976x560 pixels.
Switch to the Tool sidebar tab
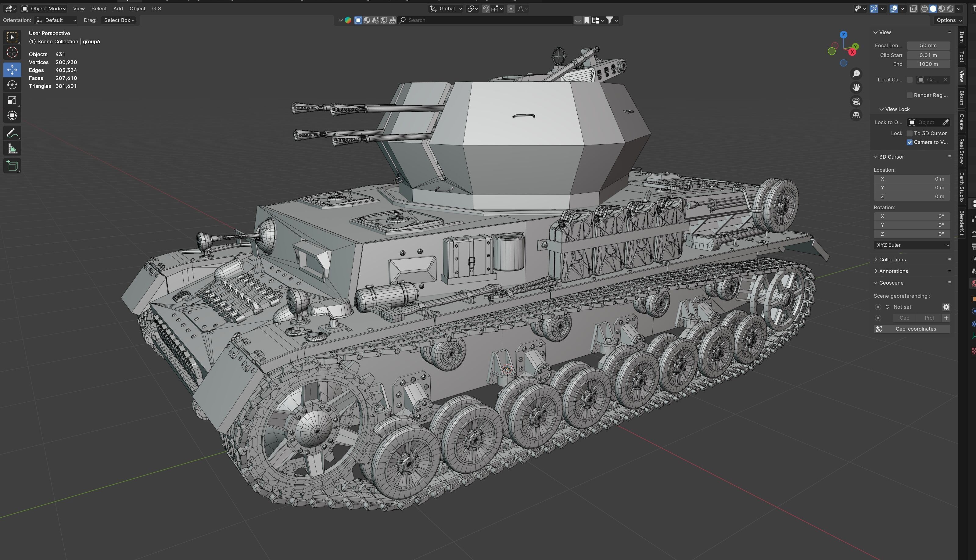point(961,57)
